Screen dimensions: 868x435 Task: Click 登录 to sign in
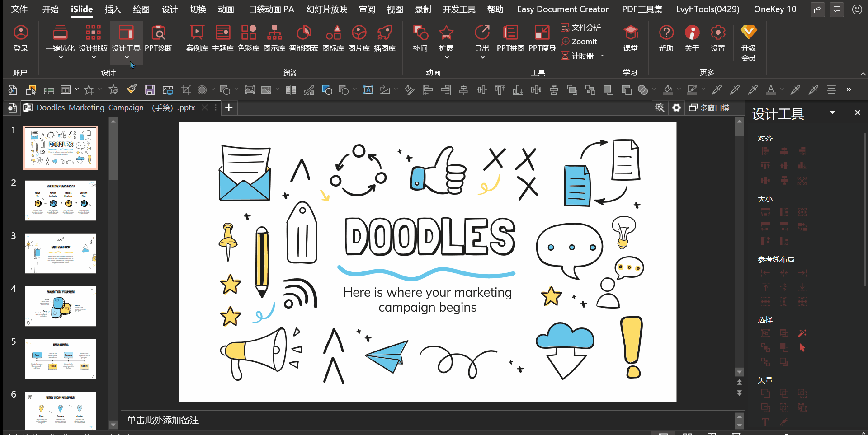pos(21,38)
